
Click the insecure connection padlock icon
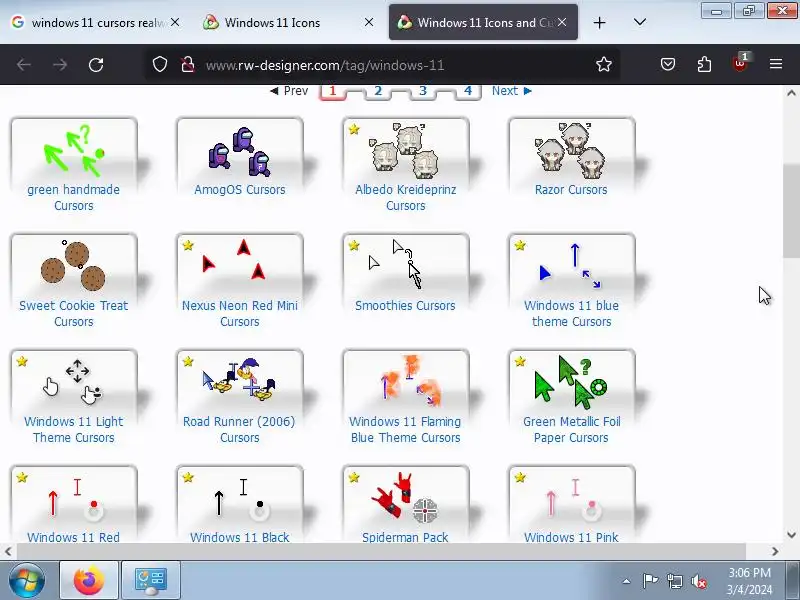coord(188,65)
